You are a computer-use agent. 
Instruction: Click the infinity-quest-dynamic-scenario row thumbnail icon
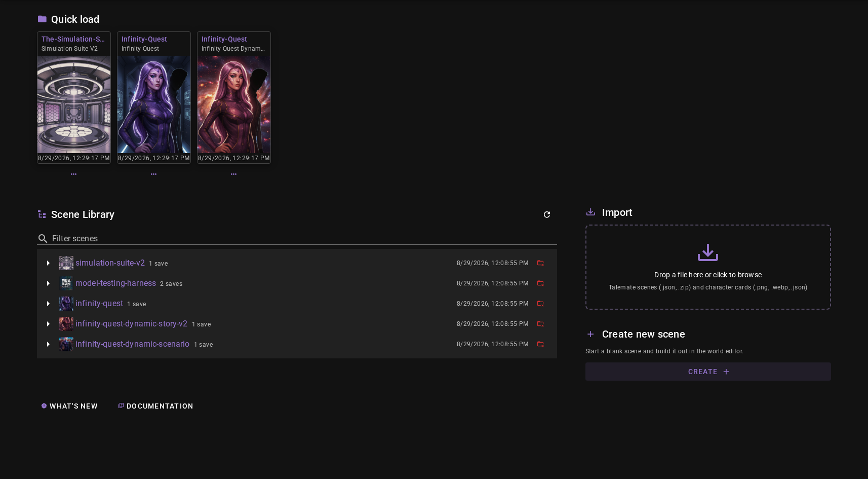click(x=66, y=344)
